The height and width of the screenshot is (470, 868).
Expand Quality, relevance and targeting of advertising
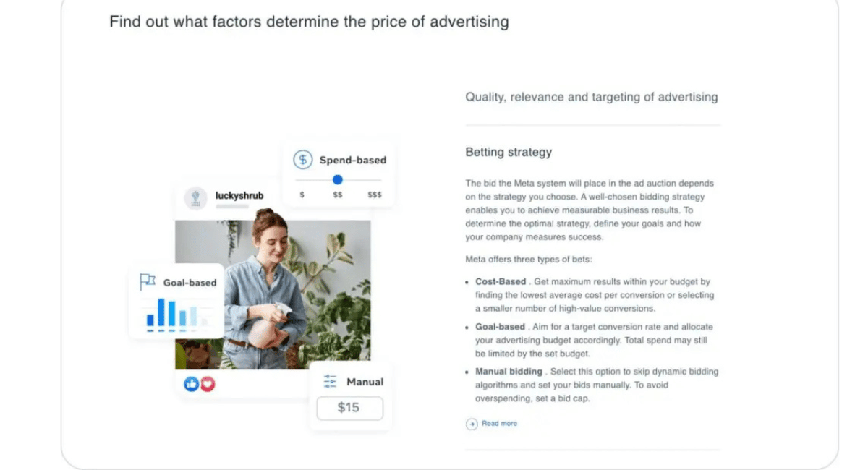point(591,97)
